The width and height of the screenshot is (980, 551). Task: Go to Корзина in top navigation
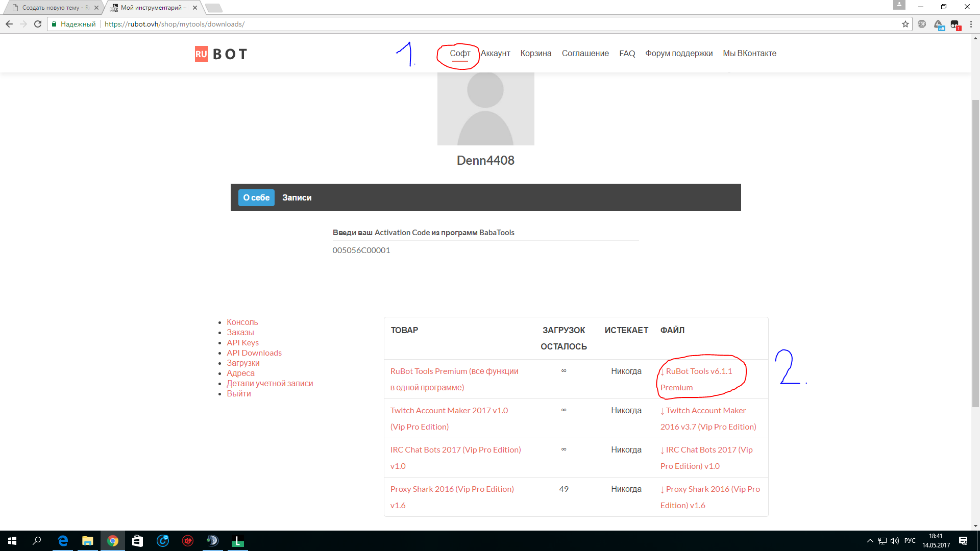tap(535, 54)
